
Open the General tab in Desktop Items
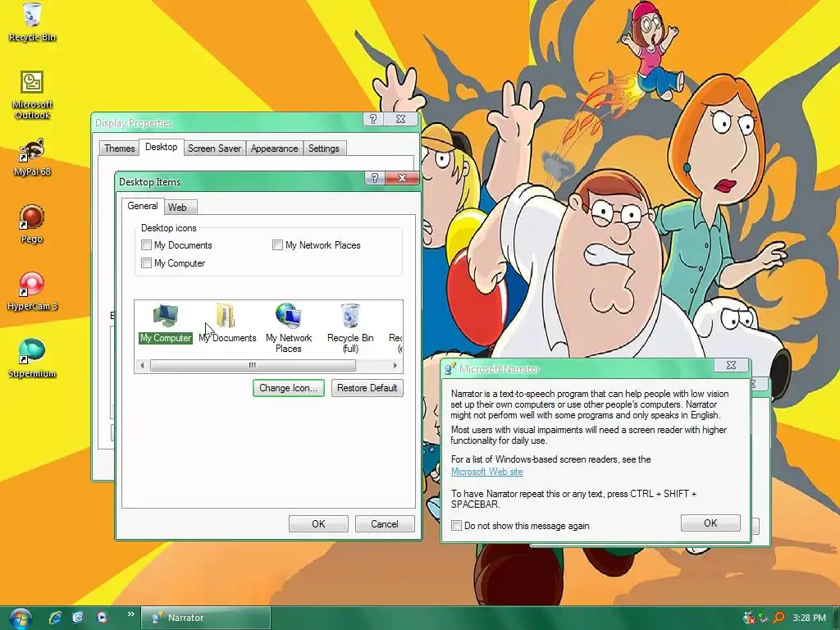point(143,206)
